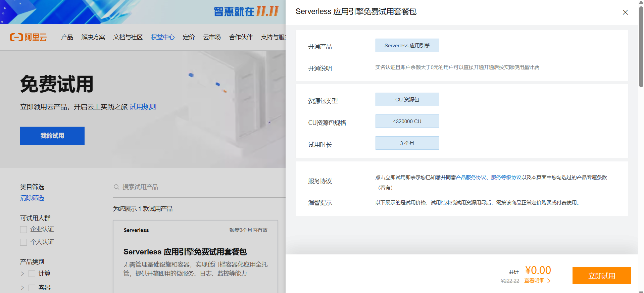Screen dimensions: 644x293
Task: Open the 产品 menu
Action: (67, 37)
